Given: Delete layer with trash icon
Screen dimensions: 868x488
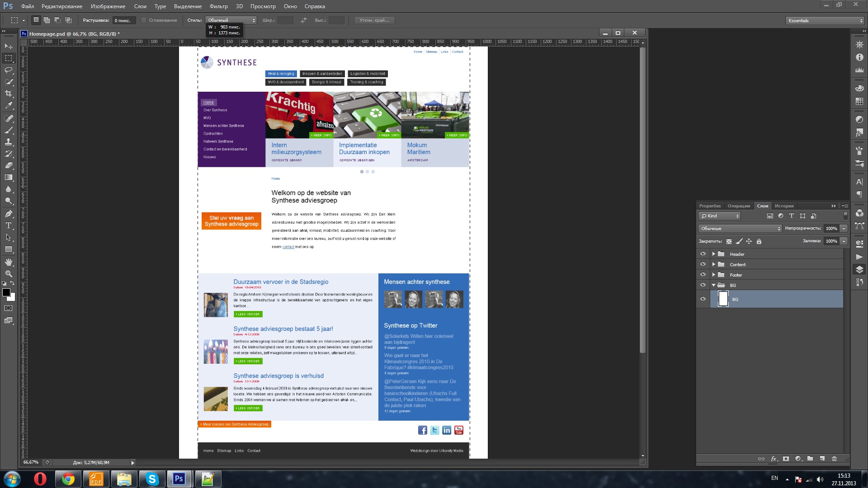Looking at the screenshot, I should tap(834, 459).
